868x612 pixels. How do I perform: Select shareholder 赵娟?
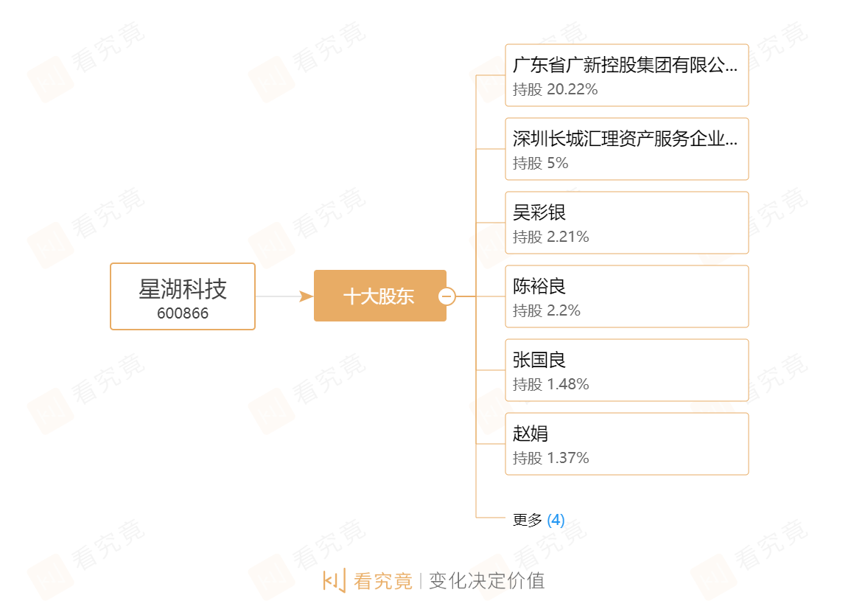click(531, 434)
